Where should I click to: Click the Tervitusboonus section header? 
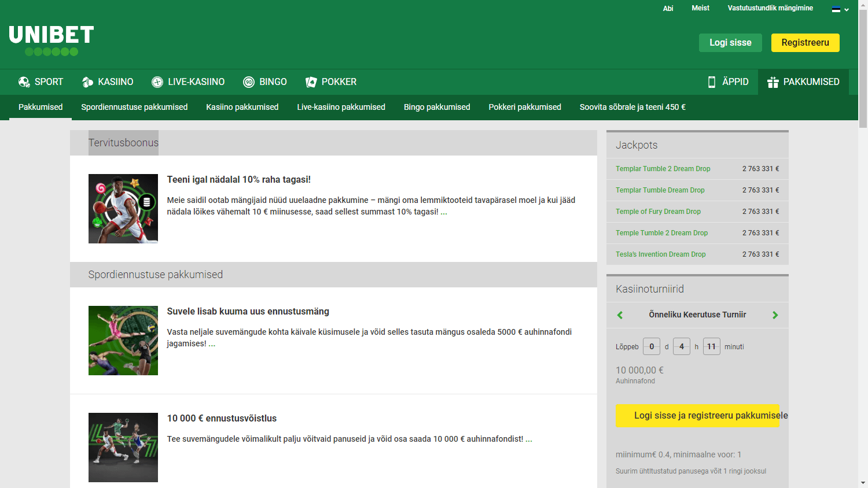click(x=123, y=143)
